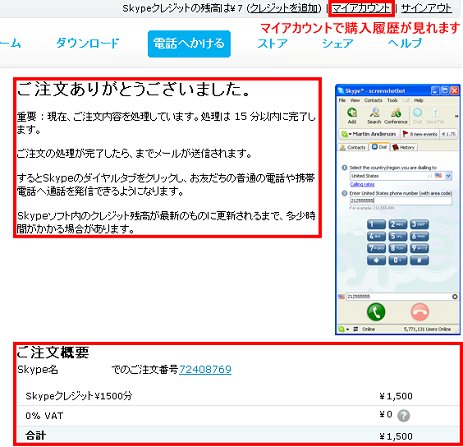Switch to the History tab
Image resolution: width=463 pixels, height=447 pixels.
coord(404,147)
